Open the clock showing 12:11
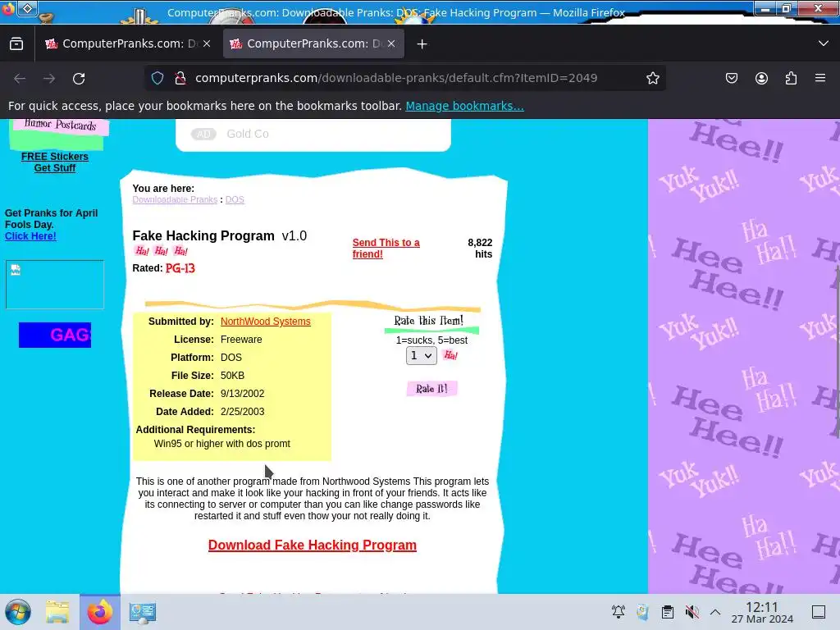 click(x=762, y=612)
